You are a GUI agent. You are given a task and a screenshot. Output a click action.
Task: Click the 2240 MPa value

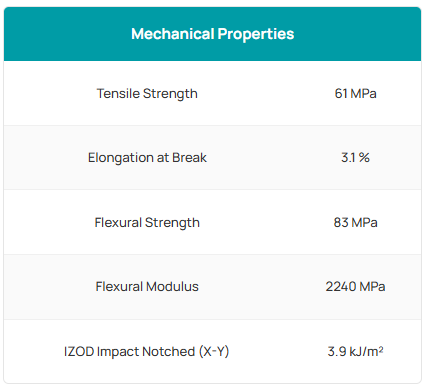tap(355, 287)
